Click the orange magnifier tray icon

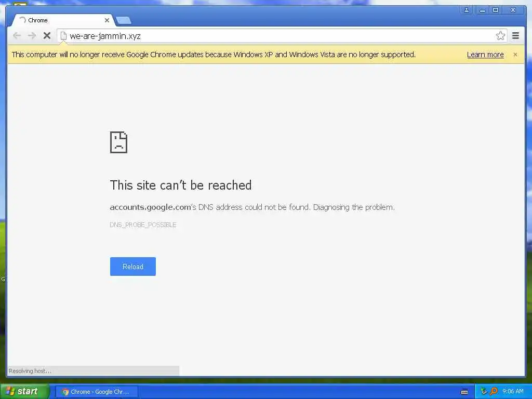click(494, 391)
